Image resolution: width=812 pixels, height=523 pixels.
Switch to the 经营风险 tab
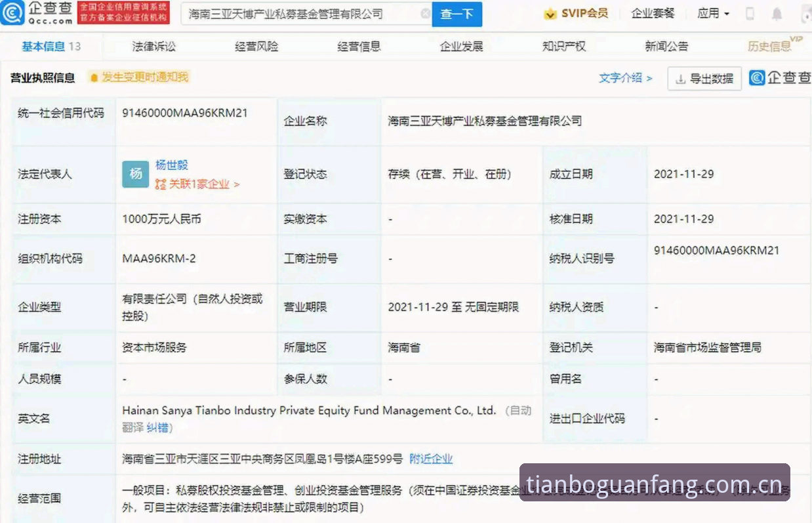pos(256,47)
